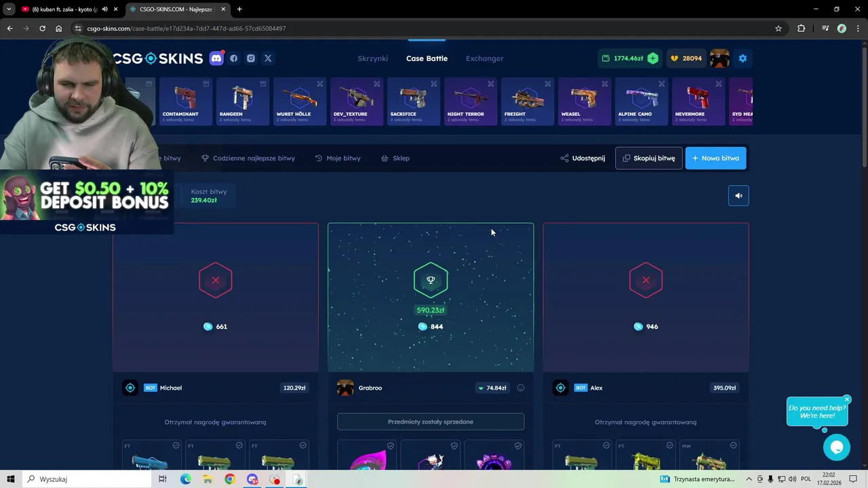Viewport: 868px width, 488px height.
Task: Open a new browser tab
Action: point(239,9)
